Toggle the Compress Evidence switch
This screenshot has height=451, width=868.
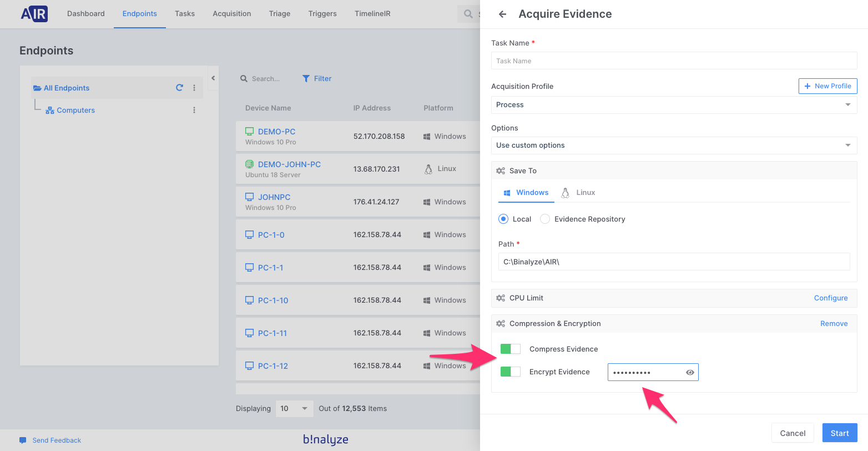click(x=510, y=349)
